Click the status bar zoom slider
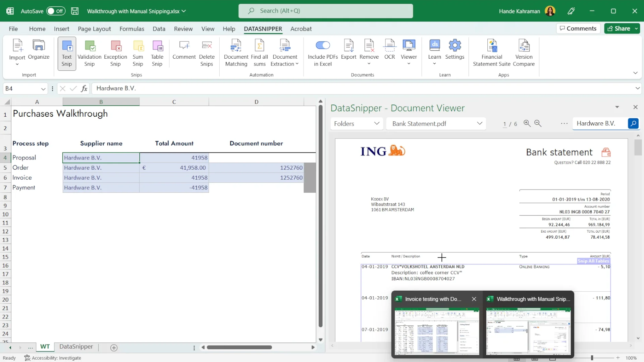This screenshot has width=644, height=362. [592, 358]
